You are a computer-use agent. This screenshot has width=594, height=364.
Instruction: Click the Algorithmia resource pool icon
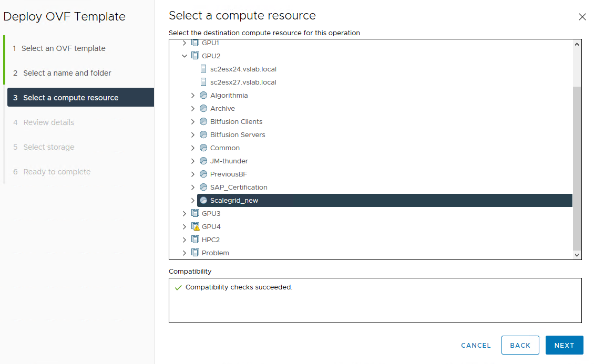(x=203, y=95)
